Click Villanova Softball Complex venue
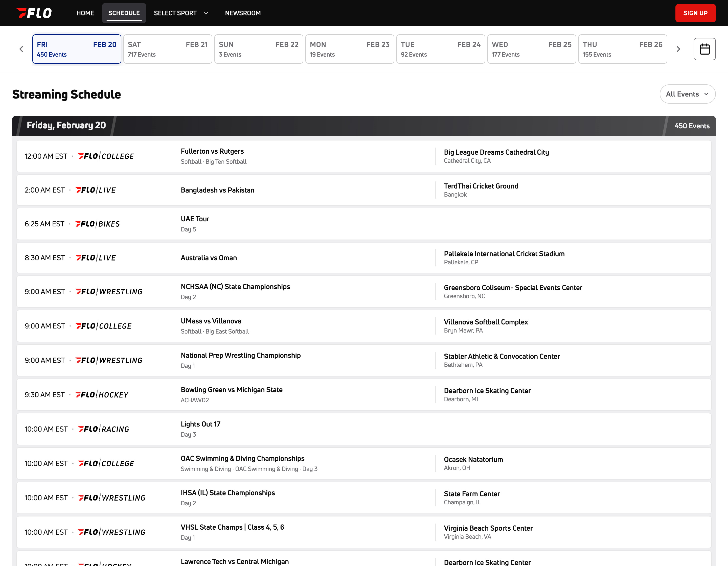Viewport: 728px width, 566px height. point(486,322)
